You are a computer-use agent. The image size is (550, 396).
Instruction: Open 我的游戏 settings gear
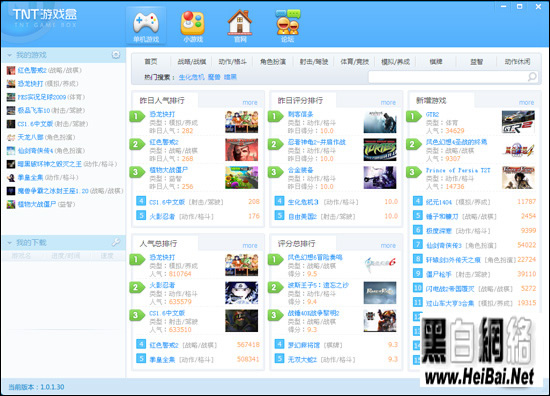tap(116, 55)
